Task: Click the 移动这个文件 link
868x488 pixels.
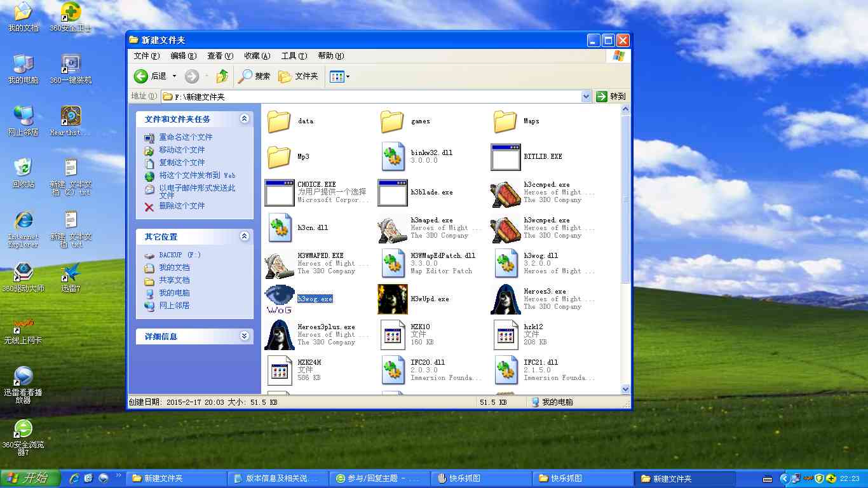Action: point(182,150)
